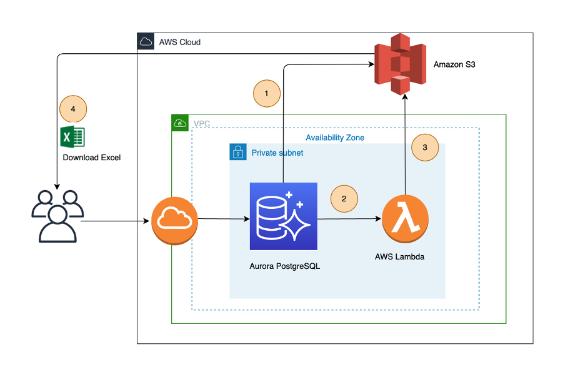This screenshot has width=588, height=384.
Task: Select the orange cloud gateway icon
Action: tap(175, 221)
